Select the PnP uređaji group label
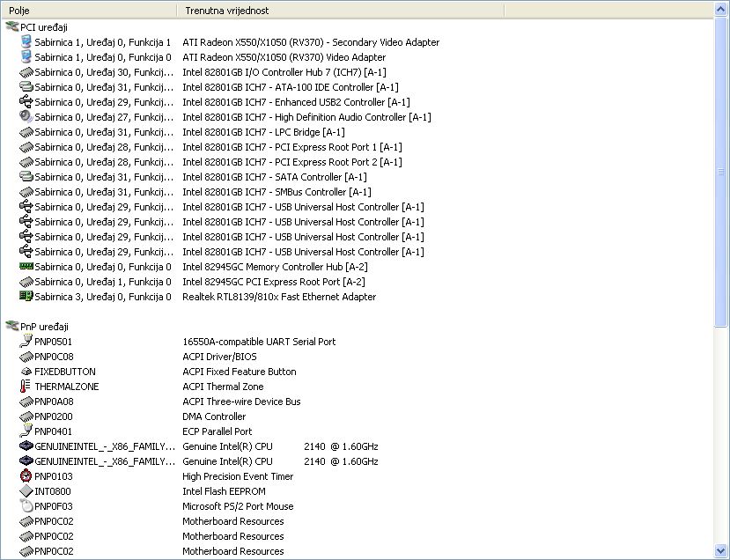 (44, 327)
